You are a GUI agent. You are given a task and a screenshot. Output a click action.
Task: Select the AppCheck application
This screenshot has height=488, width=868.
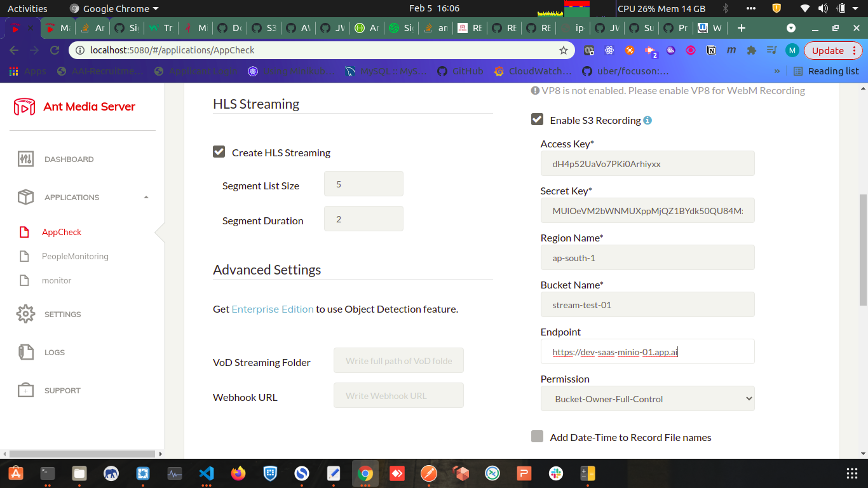pyautogui.click(x=62, y=233)
